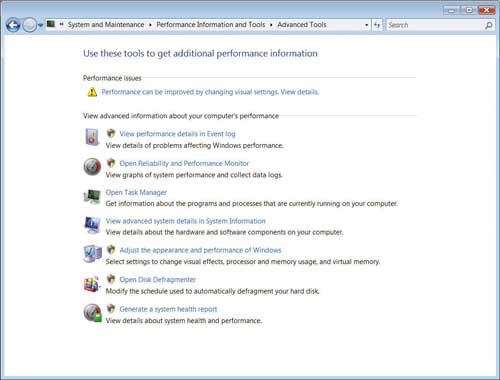Expand the arrow after Performance Information and Tools

point(271,25)
